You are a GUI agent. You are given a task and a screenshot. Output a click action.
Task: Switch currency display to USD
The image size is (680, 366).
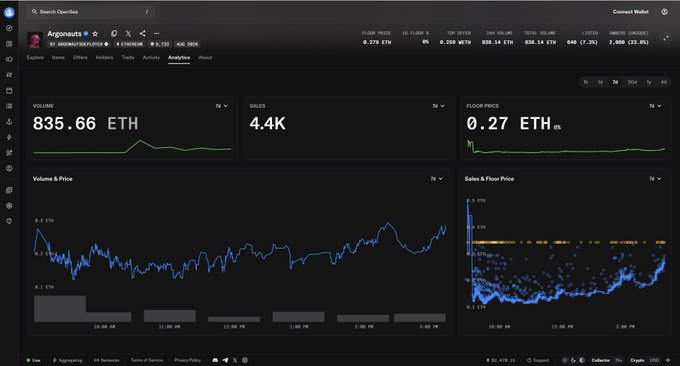click(654, 360)
